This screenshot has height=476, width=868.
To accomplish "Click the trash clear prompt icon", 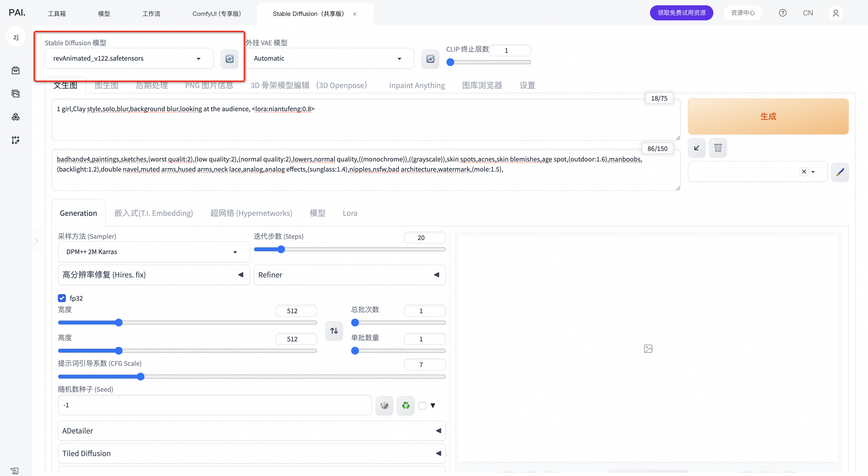I will 718,148.
